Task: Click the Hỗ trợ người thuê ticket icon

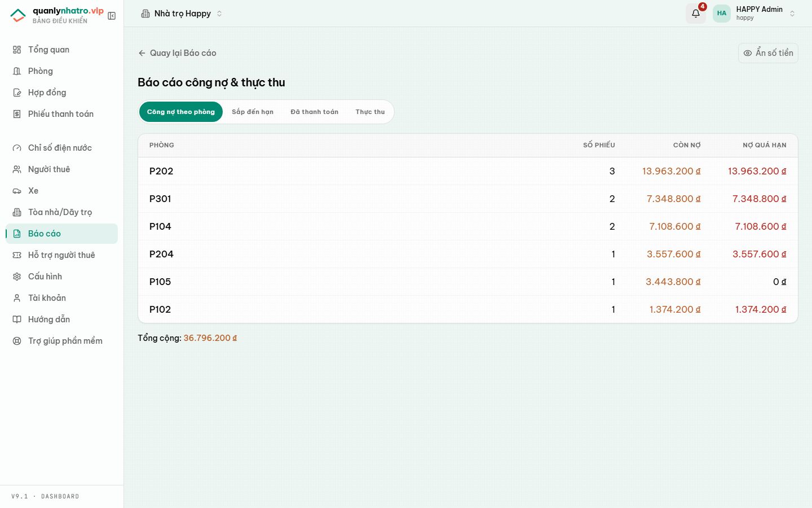Action: pos(17,255)
